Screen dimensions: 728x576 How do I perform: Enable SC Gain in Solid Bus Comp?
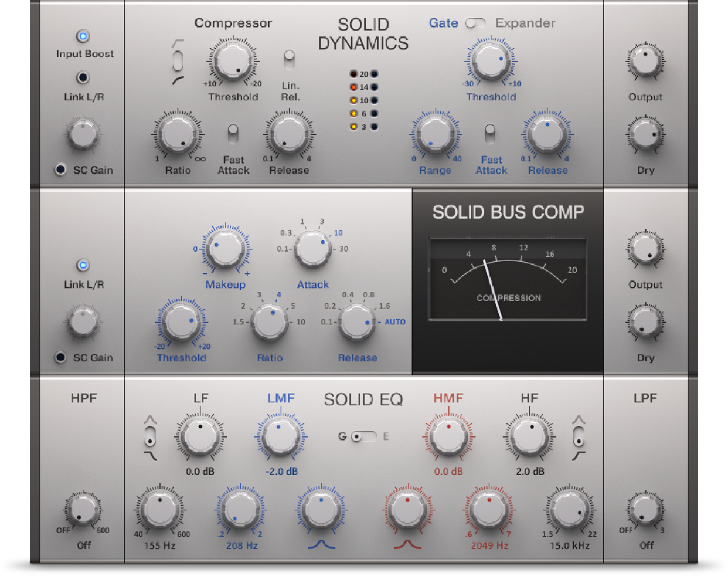(60, 357)
